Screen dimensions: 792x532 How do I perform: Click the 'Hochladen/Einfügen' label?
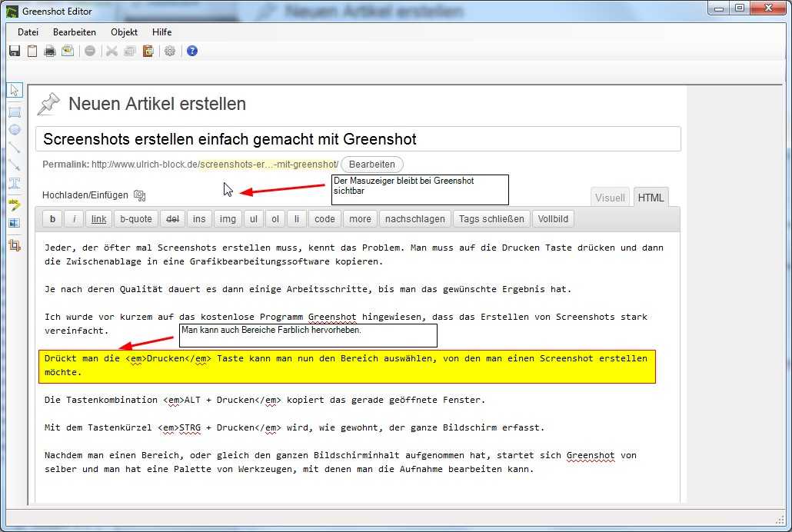click(85, 195)
